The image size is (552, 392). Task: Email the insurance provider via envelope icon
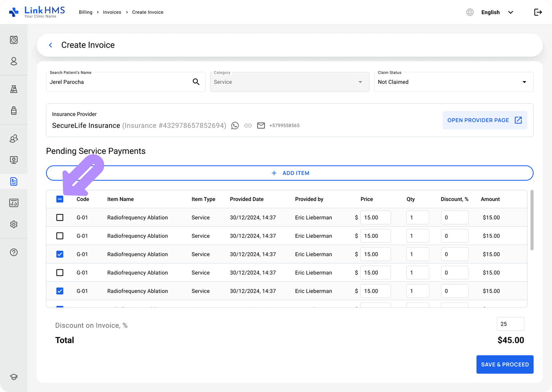[x=261, y=125]
